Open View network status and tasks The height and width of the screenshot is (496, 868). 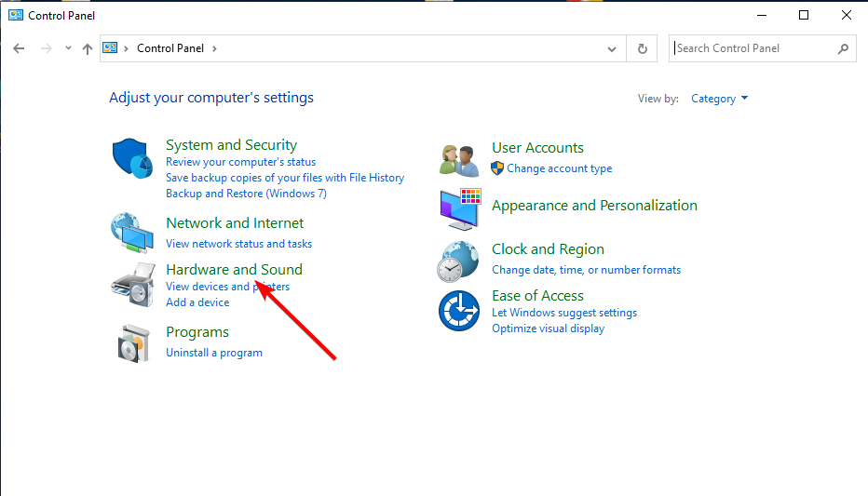(x=239, y=244)
